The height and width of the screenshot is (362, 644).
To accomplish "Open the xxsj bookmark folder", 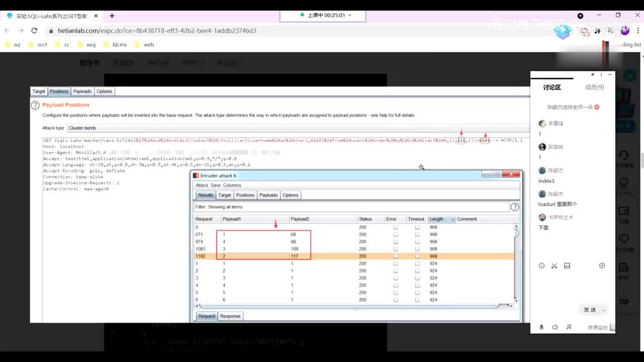I will tap(87, 45).
